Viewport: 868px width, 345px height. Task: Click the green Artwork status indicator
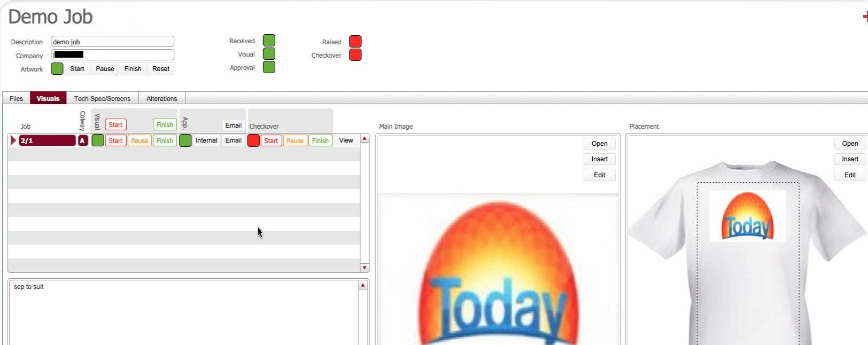(x=57, y=69)
